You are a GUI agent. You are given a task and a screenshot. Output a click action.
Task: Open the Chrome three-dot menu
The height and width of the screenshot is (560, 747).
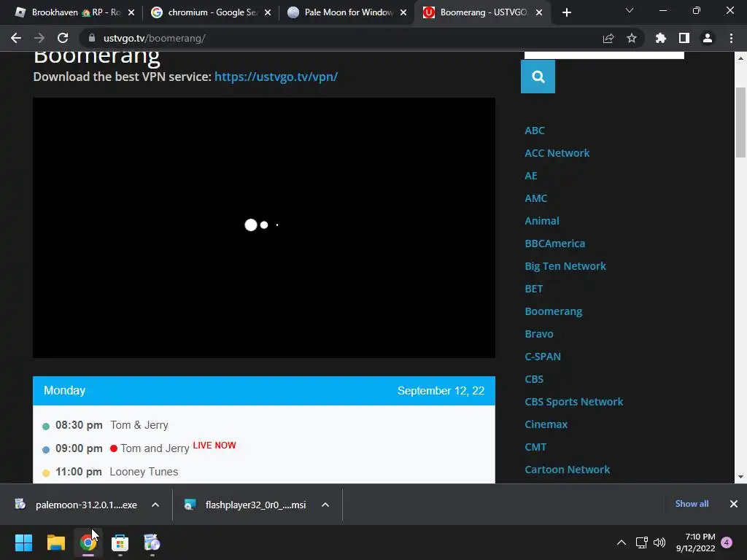pyautogui.click(x=731, y=38)
